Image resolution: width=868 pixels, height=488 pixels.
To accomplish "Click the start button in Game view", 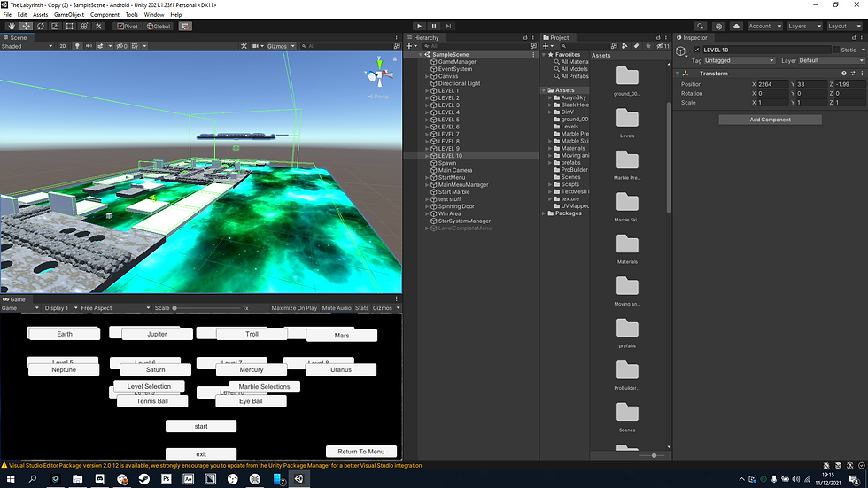I will (x=201, y=426).
